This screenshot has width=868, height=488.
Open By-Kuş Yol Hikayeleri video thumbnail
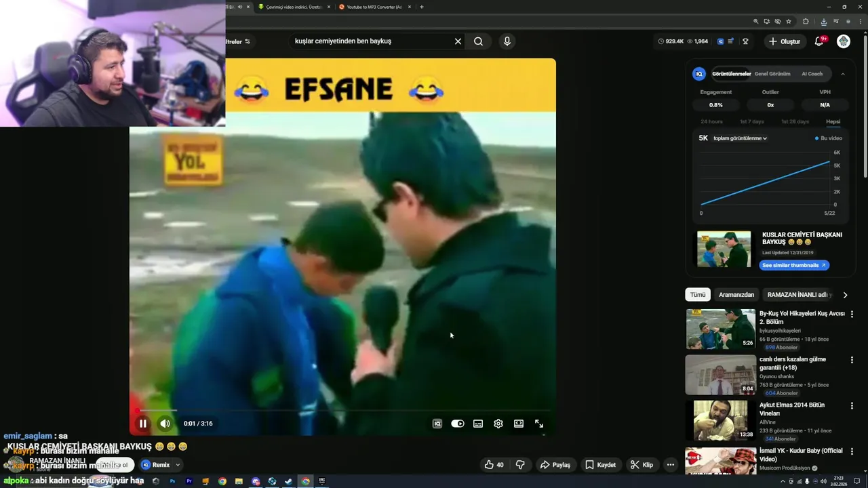tap(720, 329)
